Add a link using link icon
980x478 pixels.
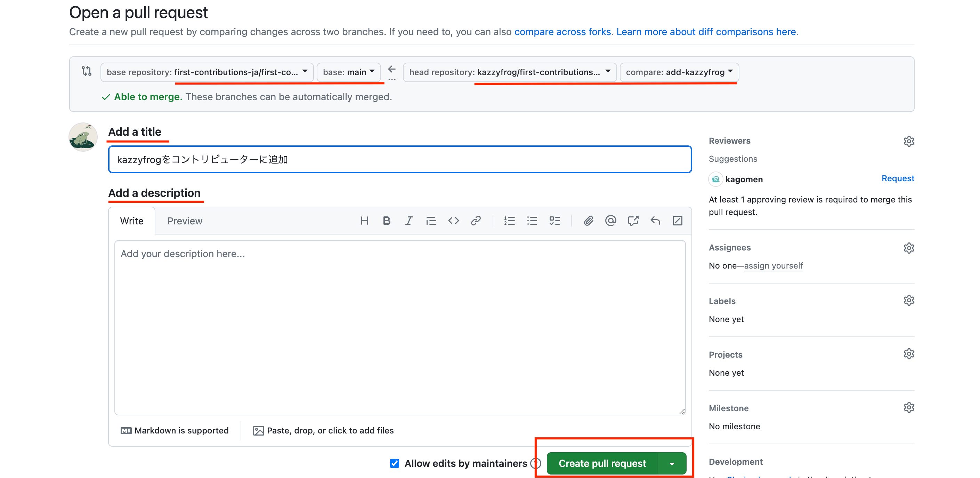[476, 221]
